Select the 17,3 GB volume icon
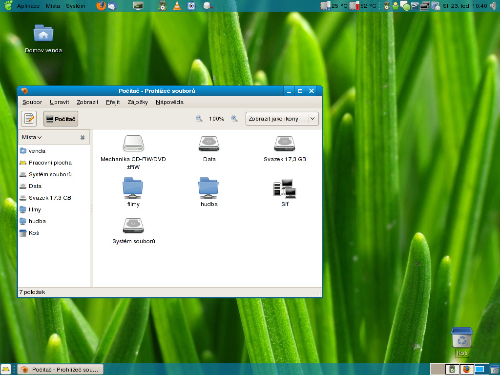 coord(285,143)
